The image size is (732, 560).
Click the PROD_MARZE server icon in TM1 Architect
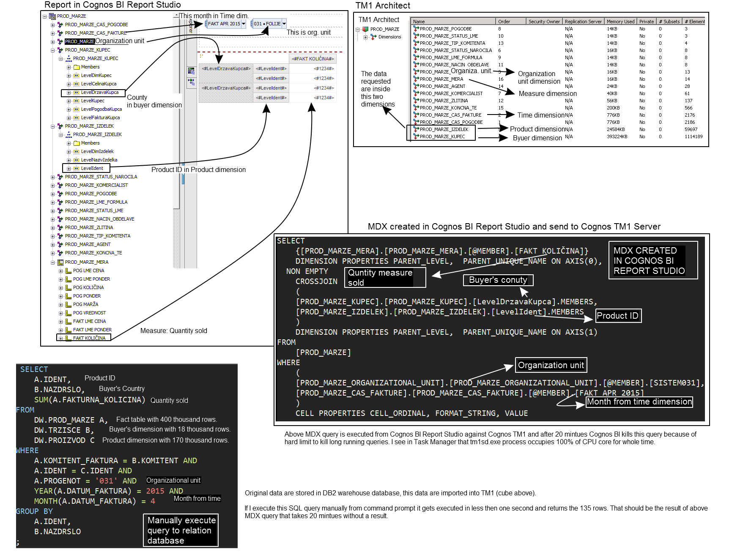coord(365,30)
